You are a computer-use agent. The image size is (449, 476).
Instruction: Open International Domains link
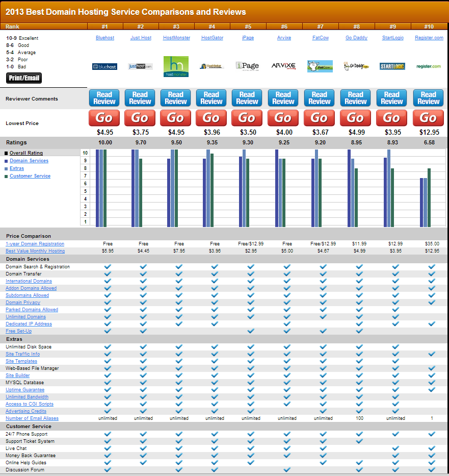click(x=29, y=281)
